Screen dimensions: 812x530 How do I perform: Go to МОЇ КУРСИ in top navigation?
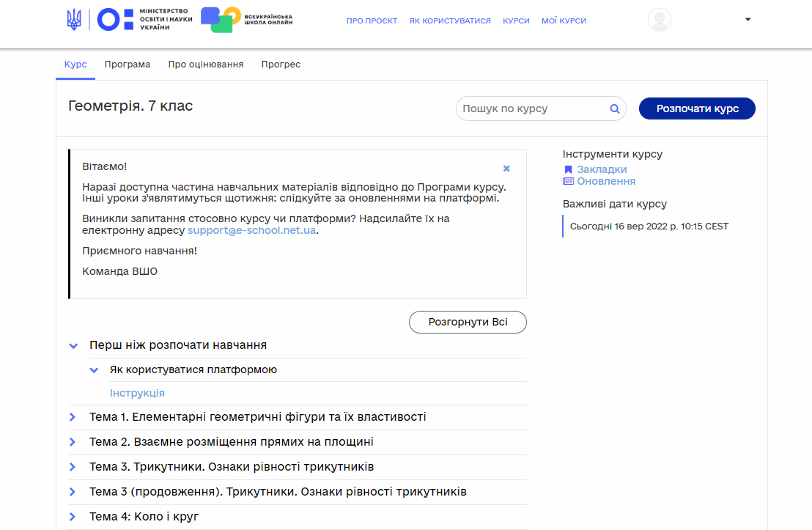pyautogui.click(x=564, y=21)
